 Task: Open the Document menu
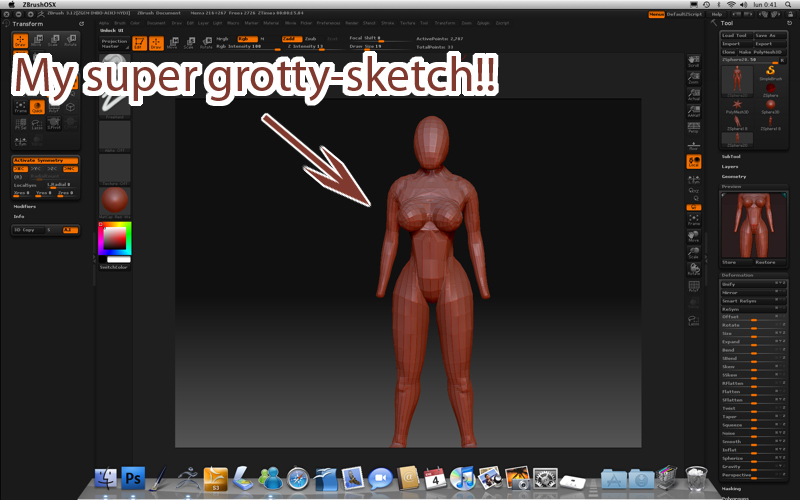pos(156,23)
